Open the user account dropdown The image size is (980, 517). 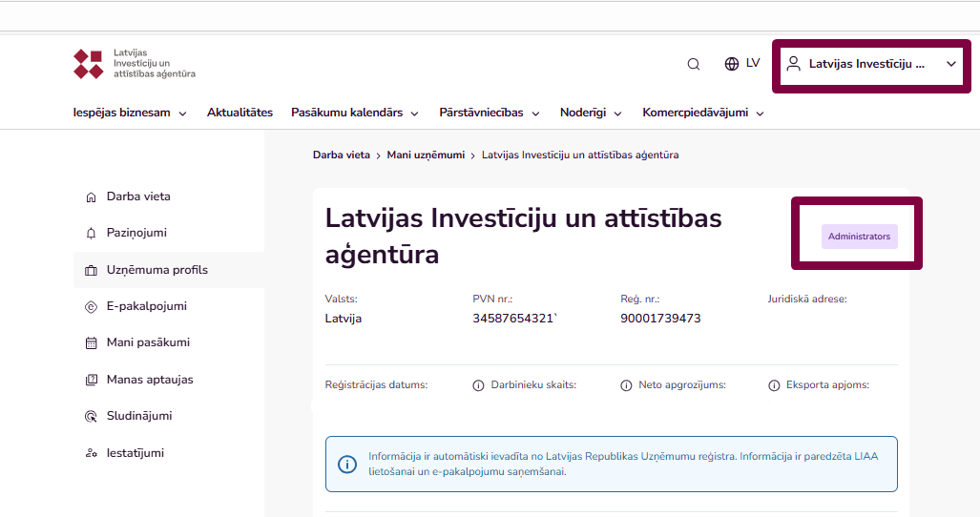click(870, 64)
